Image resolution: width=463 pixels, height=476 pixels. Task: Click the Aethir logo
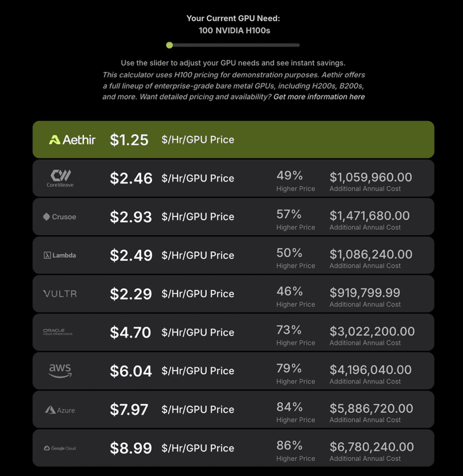tap(72, 140)
